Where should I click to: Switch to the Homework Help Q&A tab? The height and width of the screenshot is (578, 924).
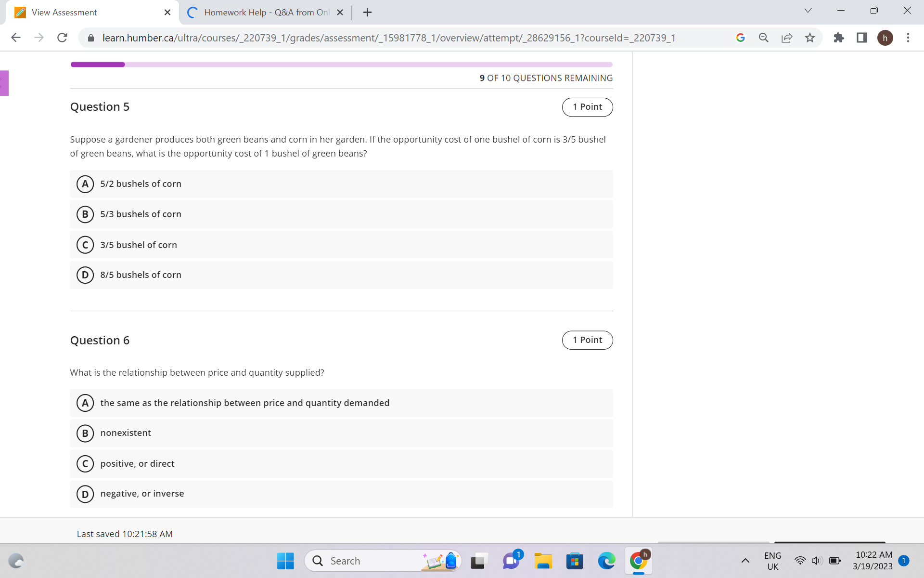(x=262, y=12)
